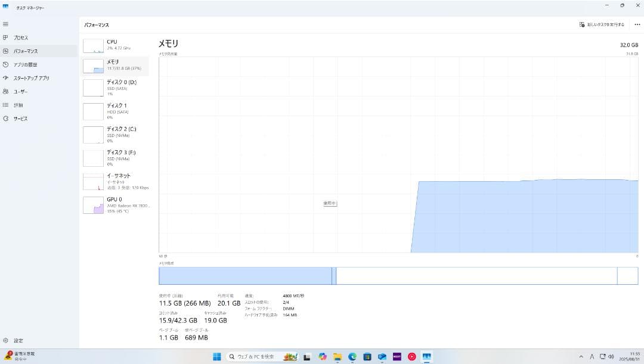Go to スタートアップ アプリ page
Viewport: 644px width, 364px height.
click(x=31, y=78)
